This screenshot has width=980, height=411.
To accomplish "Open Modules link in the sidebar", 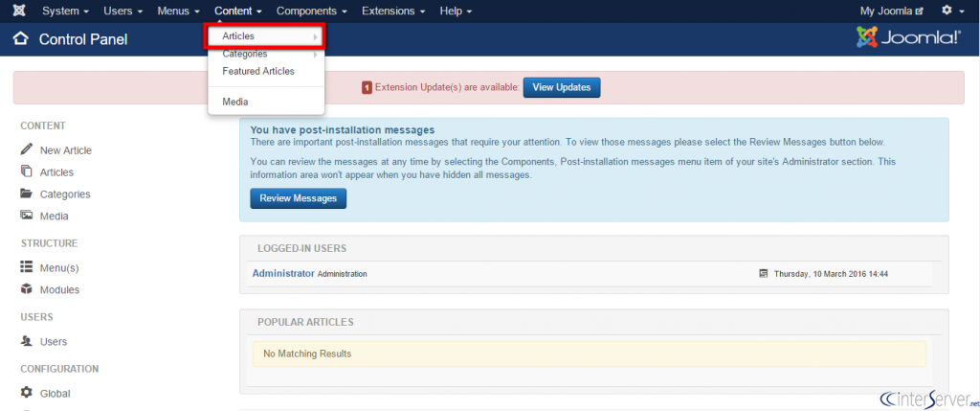I will point(59,289).
